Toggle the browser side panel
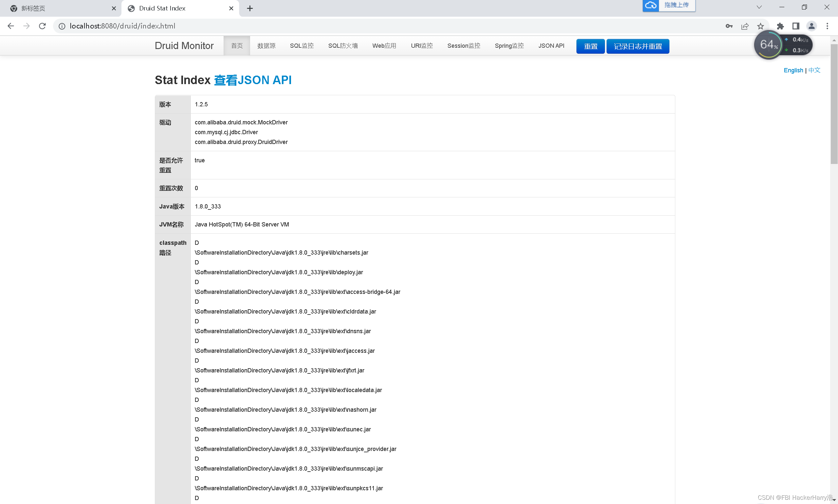 (796, 26)
